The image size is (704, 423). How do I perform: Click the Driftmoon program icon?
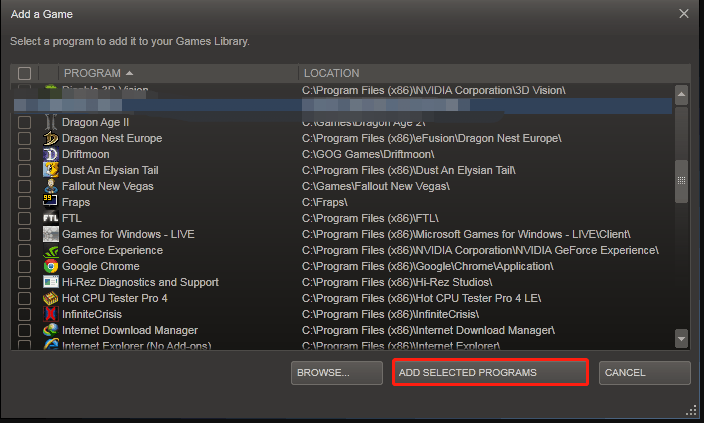tap(51, 154)
